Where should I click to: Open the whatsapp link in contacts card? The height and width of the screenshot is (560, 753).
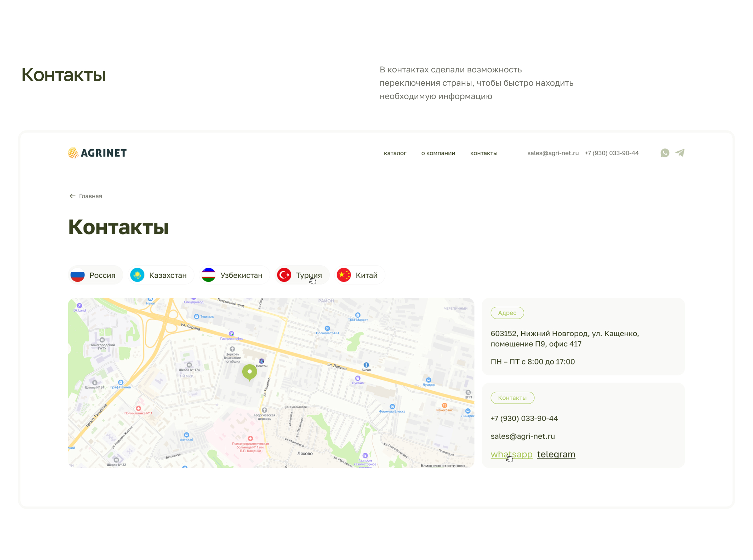tap(511, 454)
